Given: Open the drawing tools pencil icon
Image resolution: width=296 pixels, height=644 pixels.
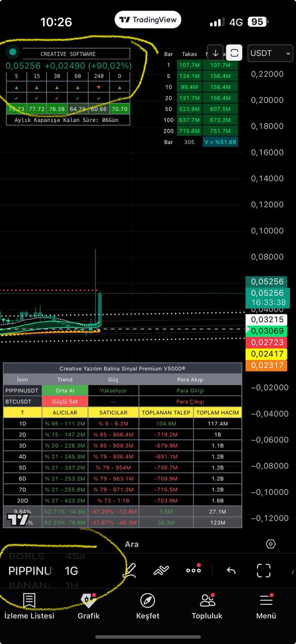Looking at the screenshot, I should [x=129, y=570].
